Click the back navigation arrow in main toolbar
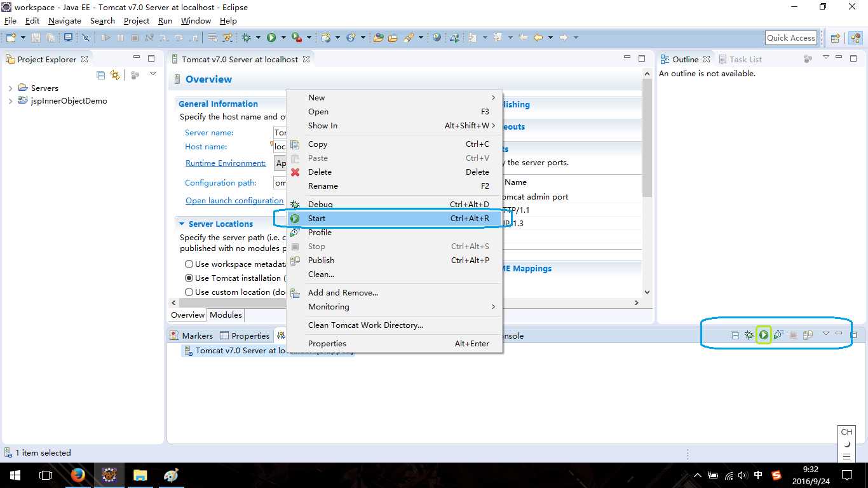Image resolution: width=868 pixels, height=488 pixels. click(x=538, y=38)
